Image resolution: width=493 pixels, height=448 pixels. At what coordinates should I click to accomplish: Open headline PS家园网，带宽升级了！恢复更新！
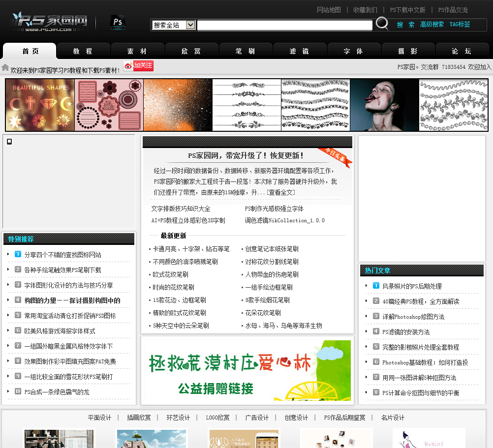pos(246,155)
